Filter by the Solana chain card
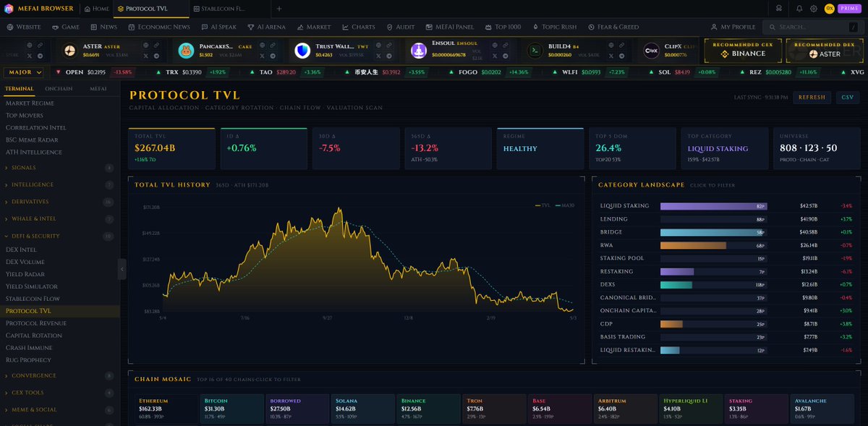The height and width of the screenshot is (426, 868). pos(363,409)
